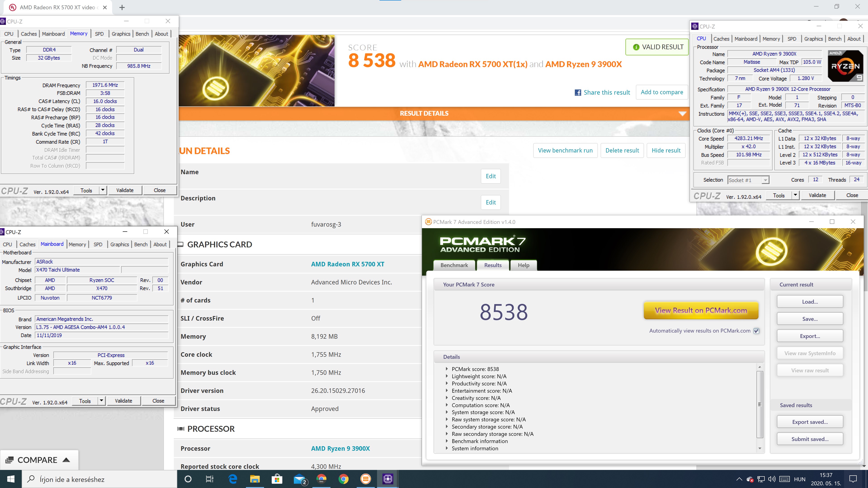
Task: Switch to CPU-Z taskbar icon
Action: tap(388, 479)
